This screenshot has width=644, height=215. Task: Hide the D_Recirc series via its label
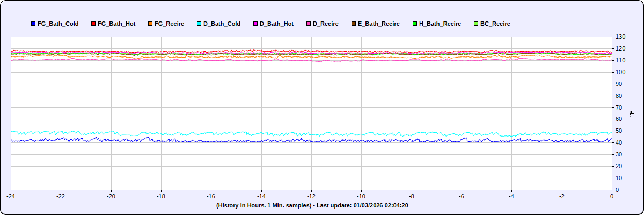pyautogui.click(x=326, y=24)
